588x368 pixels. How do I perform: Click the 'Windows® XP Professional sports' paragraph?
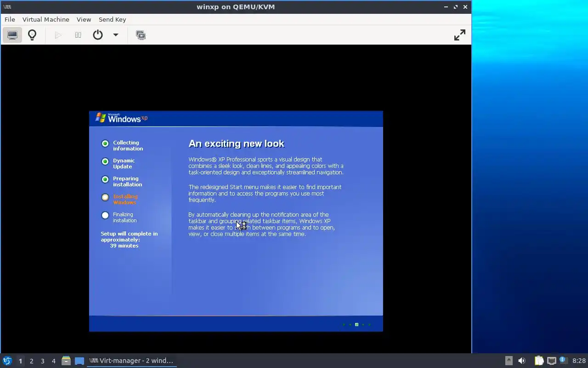click(x=266, y=166)
